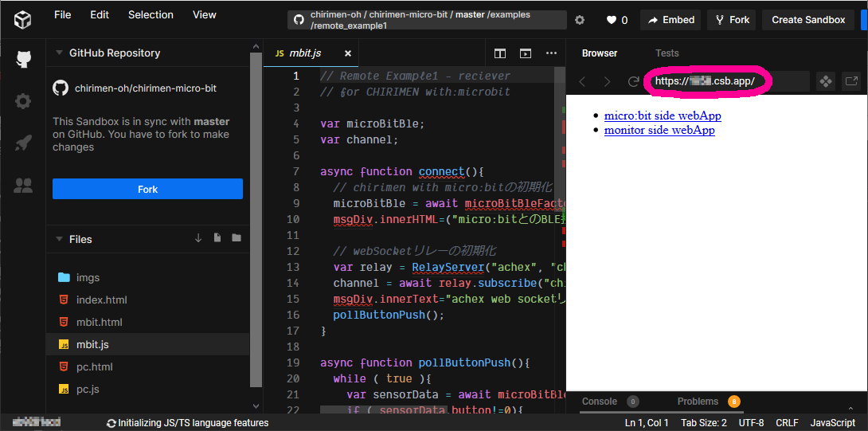Open editor more options ellipsis menu
This screenshot has height=431, width=868.
point(551,53)
